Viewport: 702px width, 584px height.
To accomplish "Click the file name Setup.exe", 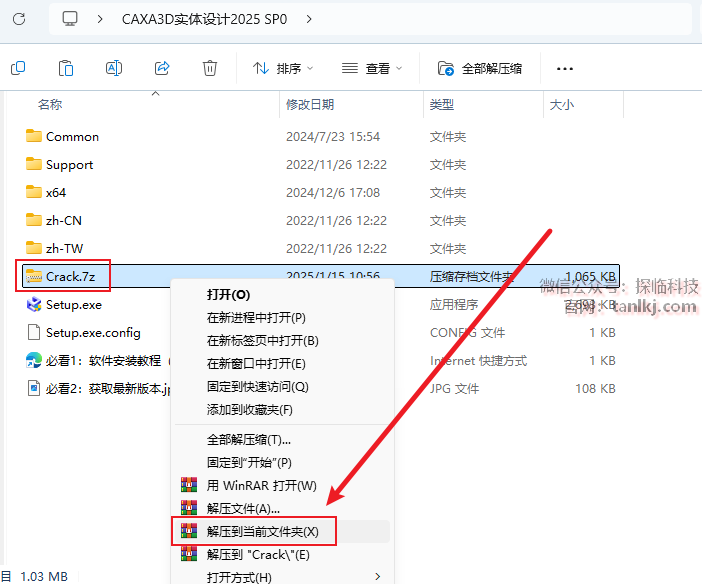I will tap(74, 305).
